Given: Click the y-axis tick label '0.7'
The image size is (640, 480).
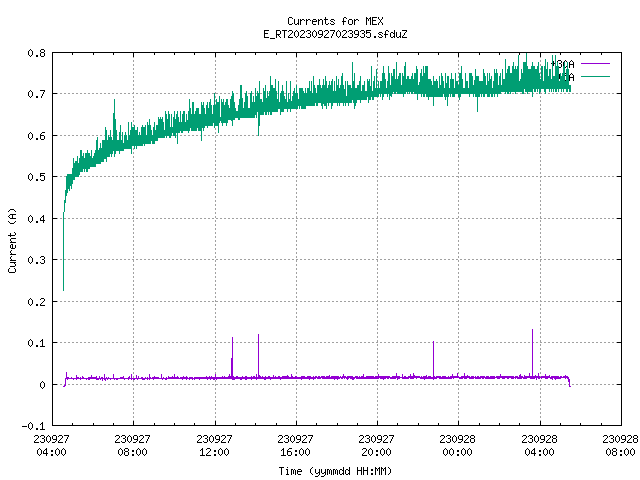Looking at the screenshot, I should click(x=36, y=94).
